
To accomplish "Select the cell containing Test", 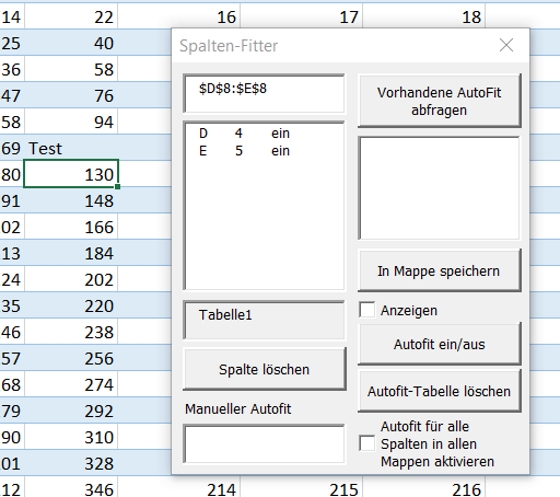I will pyautogui.click(x=71, y=148).
